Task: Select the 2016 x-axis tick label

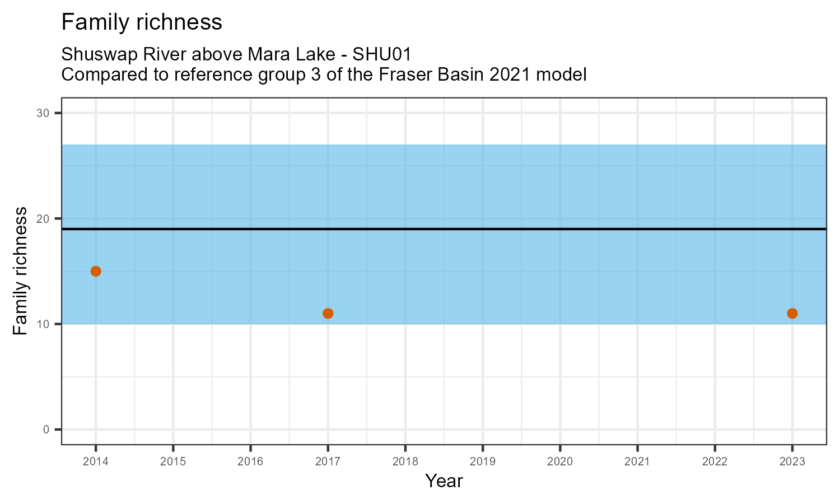Action: pos(250,462)
